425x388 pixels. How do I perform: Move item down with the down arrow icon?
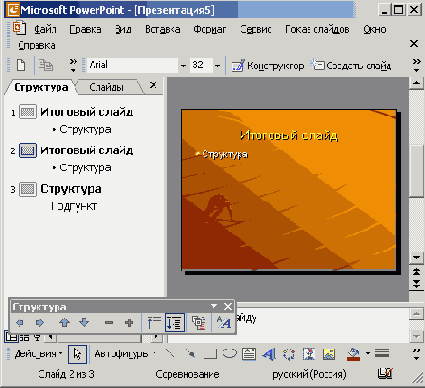coord(85,323)
